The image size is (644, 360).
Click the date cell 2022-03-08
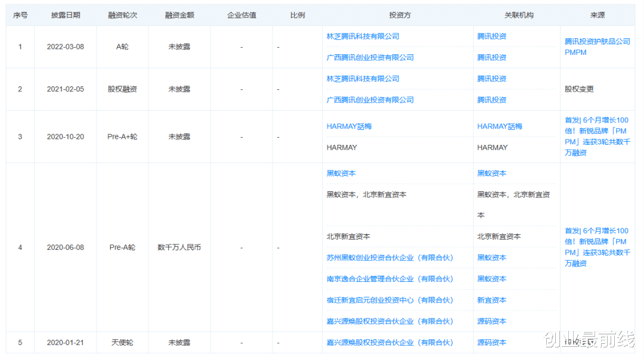(66, 47)
